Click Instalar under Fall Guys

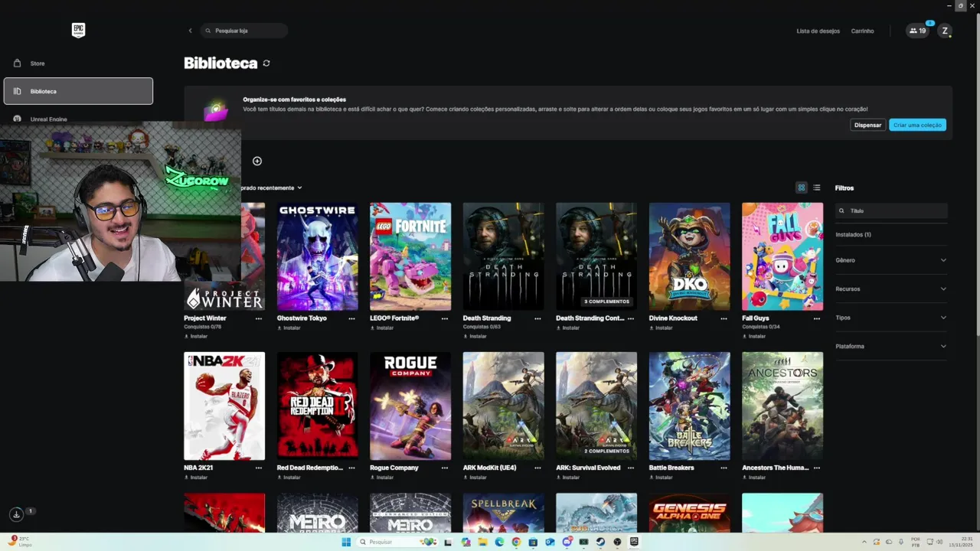[754, 336]
